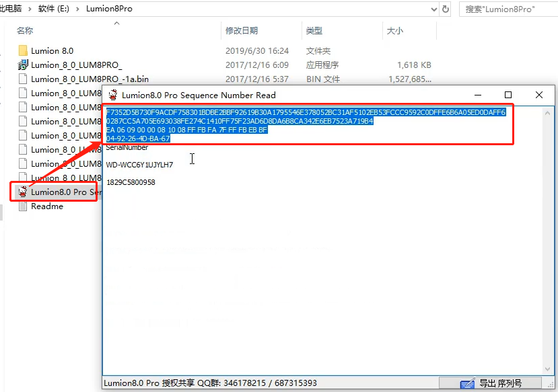Click the serial WD-WCC6Y1UJYLH7
The height and width of the screenshot is (392, 558).
point(139,165)
